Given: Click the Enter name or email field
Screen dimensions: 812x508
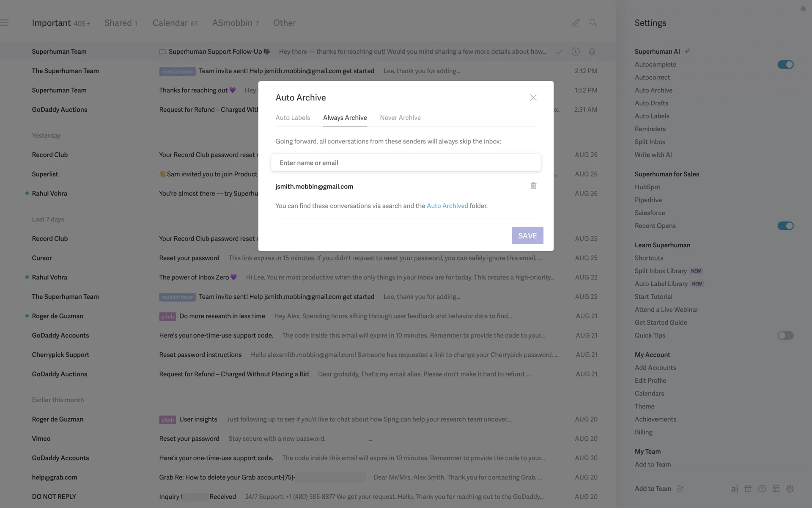Looking at the screenshot, I should [406, 163].
